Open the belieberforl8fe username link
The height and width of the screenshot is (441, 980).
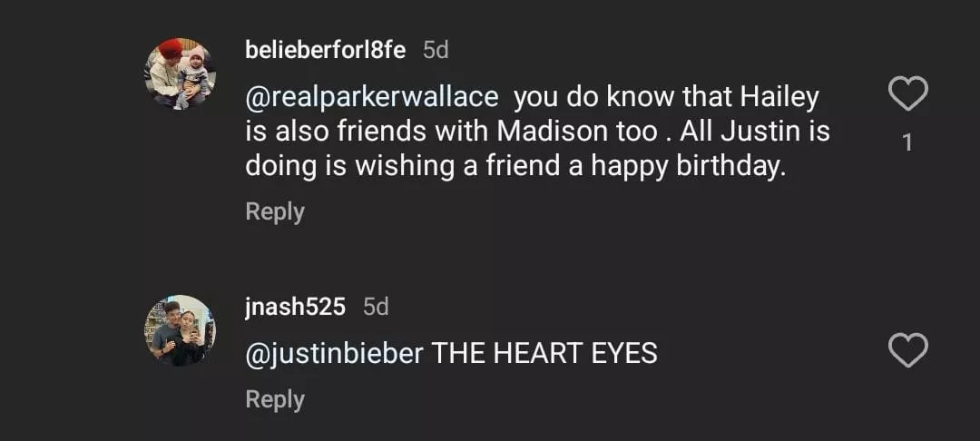325,50
